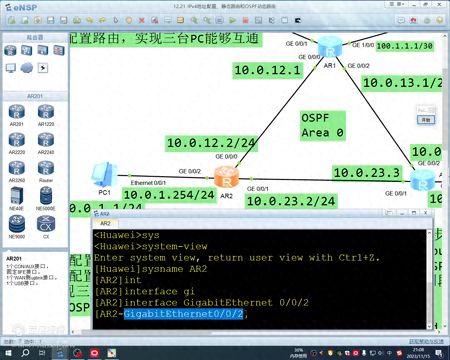Open the CLI console icon in toolbar
The image size is (450, 360).
pyautogui.click(x=298, y=20)
